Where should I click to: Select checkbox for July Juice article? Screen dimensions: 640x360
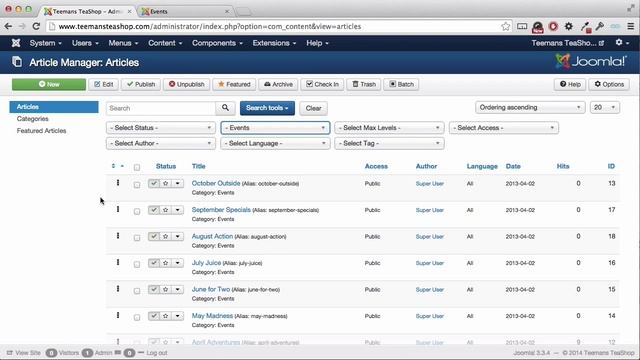coord(137,264)
